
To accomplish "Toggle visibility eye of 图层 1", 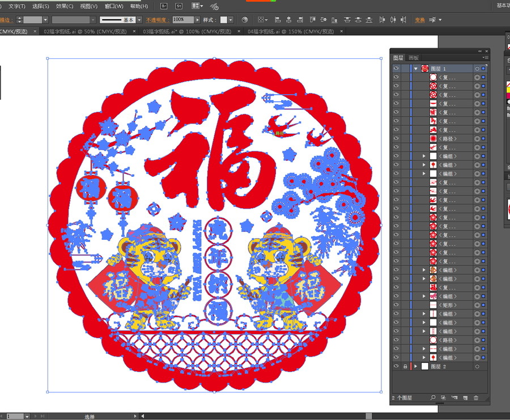I will (x=396, y=69).
